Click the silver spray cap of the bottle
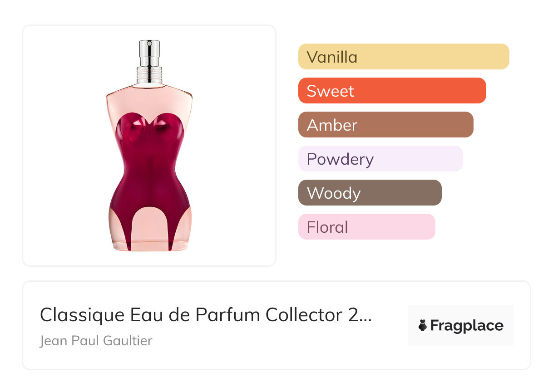553x392 pixels. [x=149, y=53]
